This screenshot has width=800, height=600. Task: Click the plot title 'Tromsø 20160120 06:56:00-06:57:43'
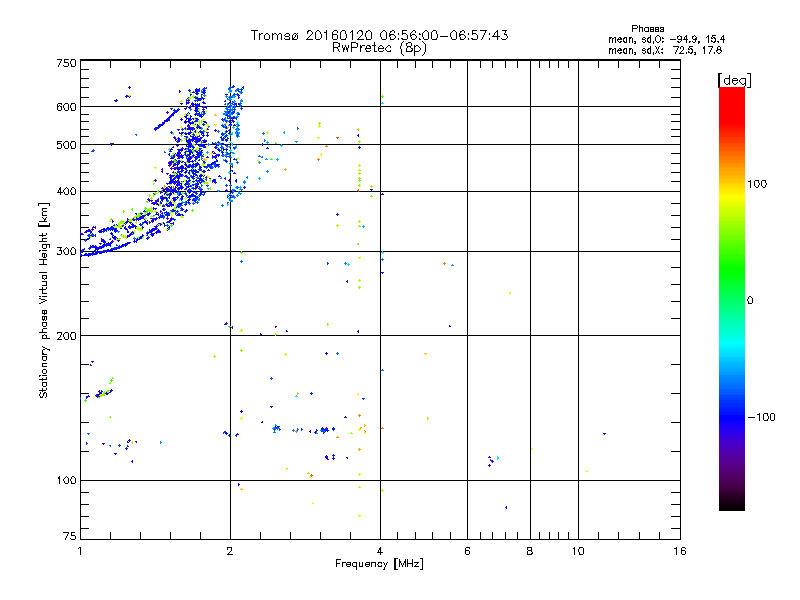pyautogui.click(x=379, y=35)
